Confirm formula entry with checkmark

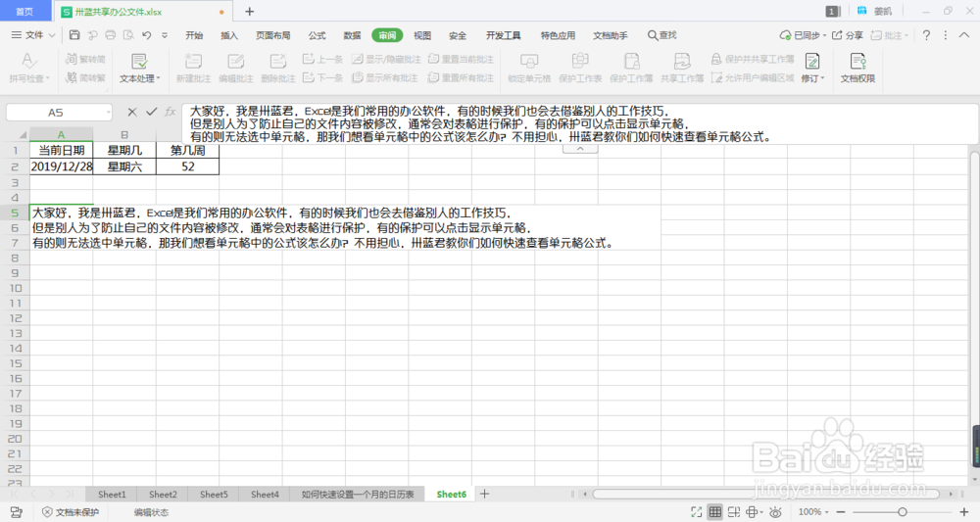point(151,112)
